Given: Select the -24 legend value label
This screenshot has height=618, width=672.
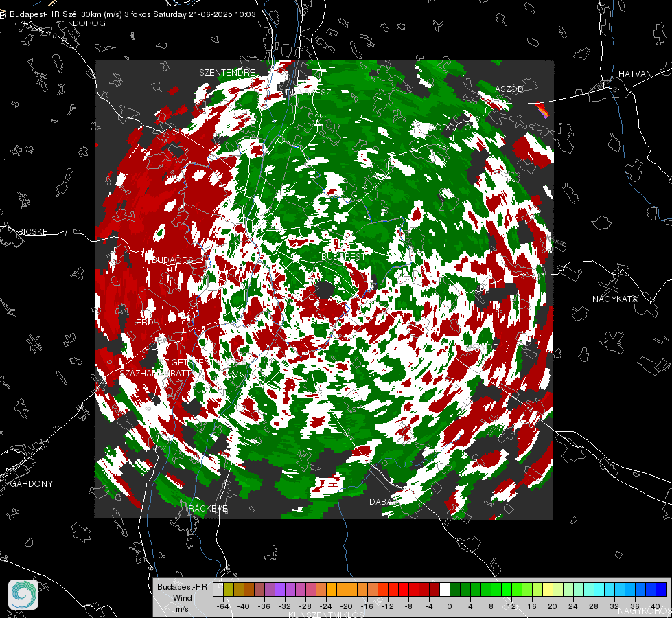Looking at the screenshot, I should (326, 606).
